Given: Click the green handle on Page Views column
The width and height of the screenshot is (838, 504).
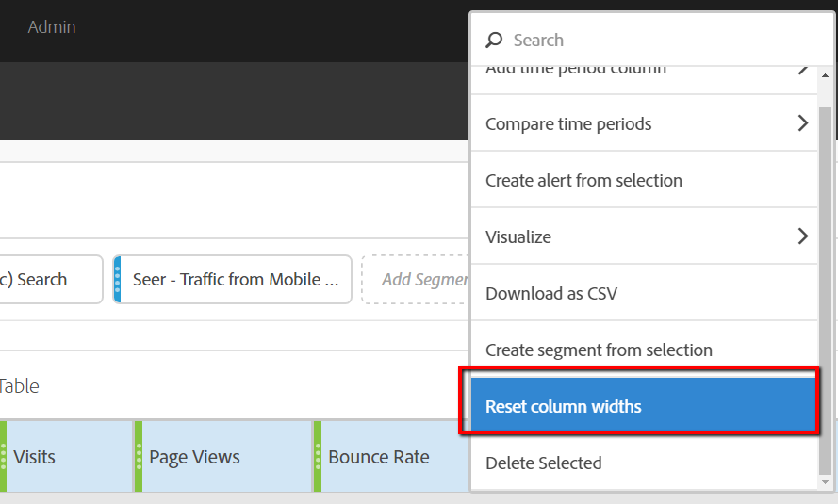Looking at the screenshot, I should click(139, 457).
